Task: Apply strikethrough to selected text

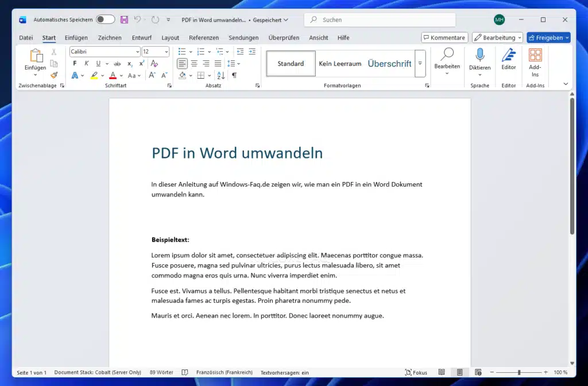Action: tap(117, 64)
